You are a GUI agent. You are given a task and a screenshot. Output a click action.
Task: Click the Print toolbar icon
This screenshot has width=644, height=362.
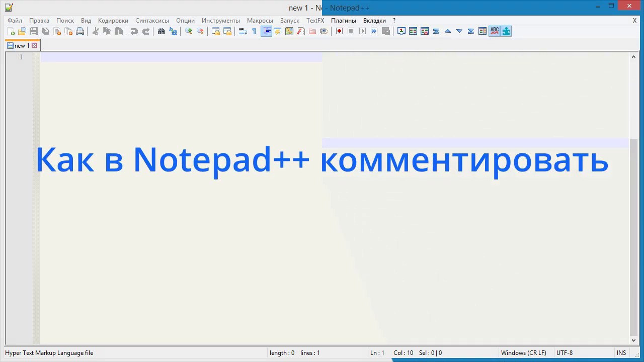pos(80,31)
